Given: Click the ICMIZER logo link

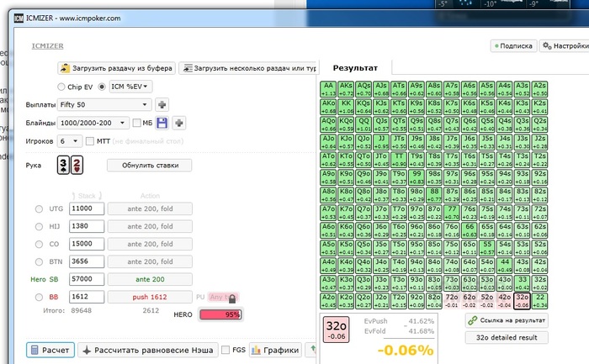Looking at the screenshot, I should [47, 45].
